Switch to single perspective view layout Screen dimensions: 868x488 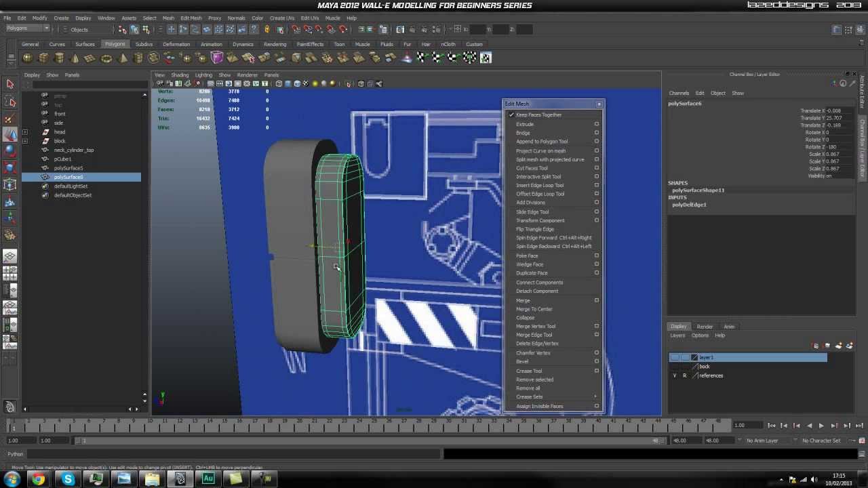(x=10, y=257)
